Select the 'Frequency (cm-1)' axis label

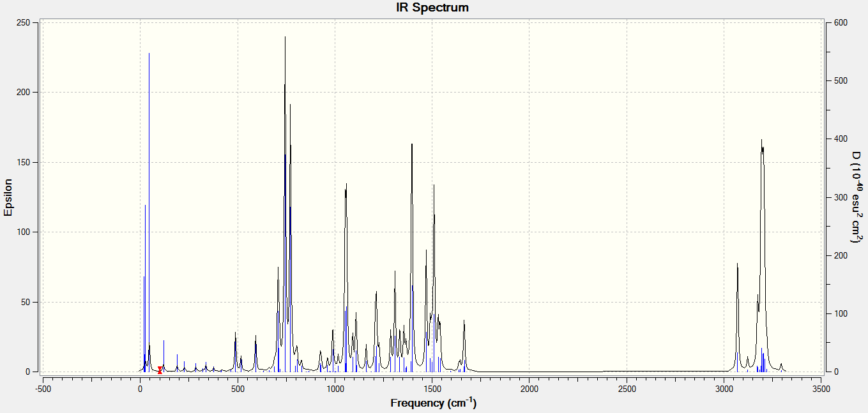coord(433,403)
